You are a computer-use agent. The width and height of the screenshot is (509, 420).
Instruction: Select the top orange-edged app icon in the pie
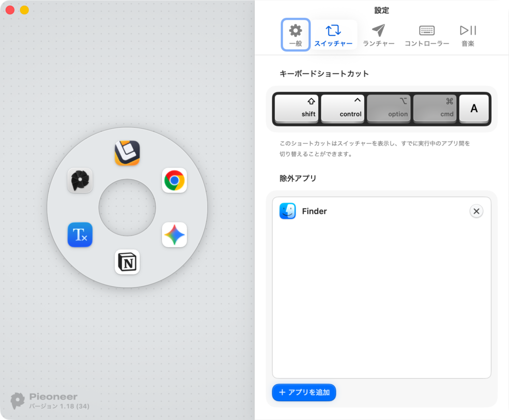[x=127, y=153]
